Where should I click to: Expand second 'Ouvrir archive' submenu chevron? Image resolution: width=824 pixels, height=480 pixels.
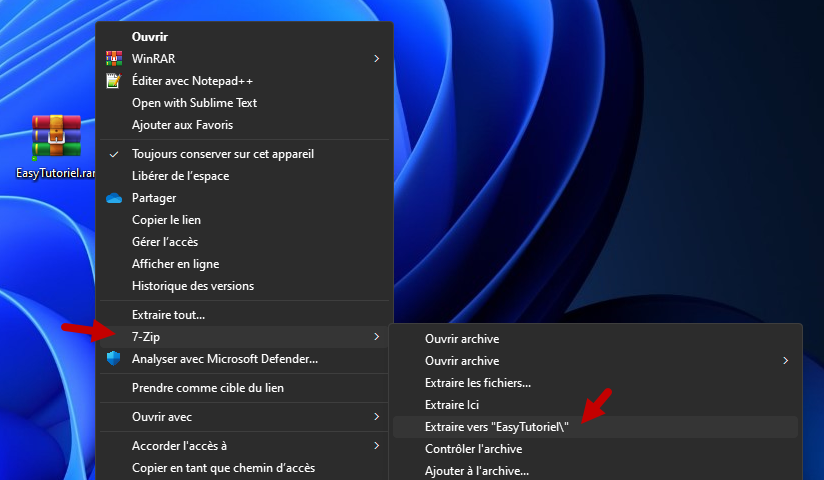785,361
